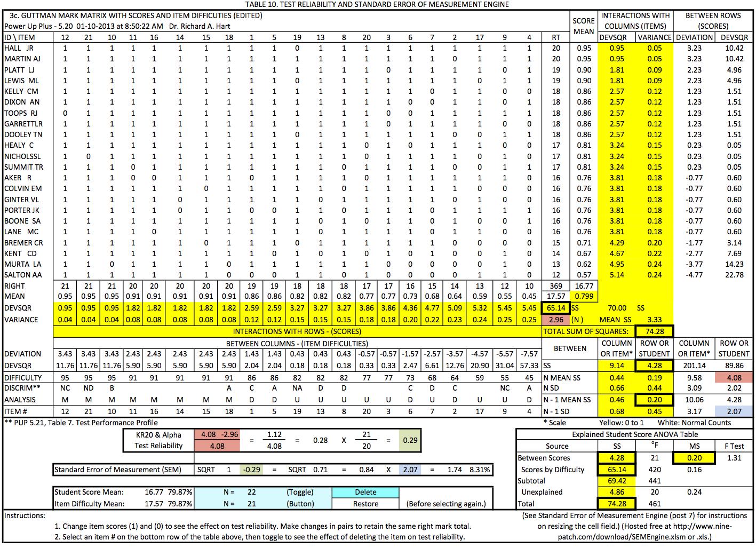The height and width of the screenshot is (548, 756).
Task: Click the 22.78 DEVSQR value in SALTON AA row
Action: coord(734,275)
